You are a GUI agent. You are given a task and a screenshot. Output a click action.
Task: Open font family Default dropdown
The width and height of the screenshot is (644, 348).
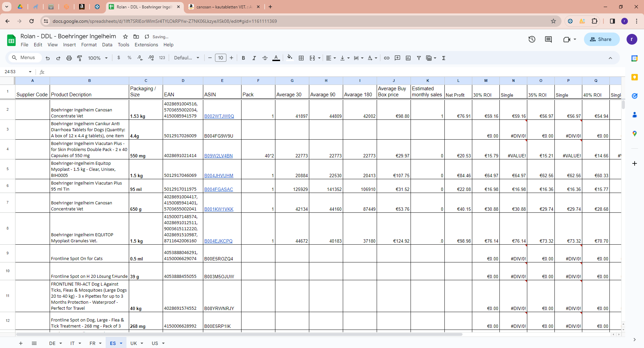186,58
